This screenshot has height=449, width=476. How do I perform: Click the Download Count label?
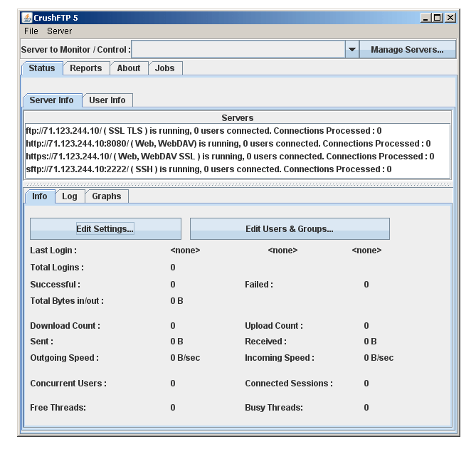pyautogui.click(x=65, y=326)
